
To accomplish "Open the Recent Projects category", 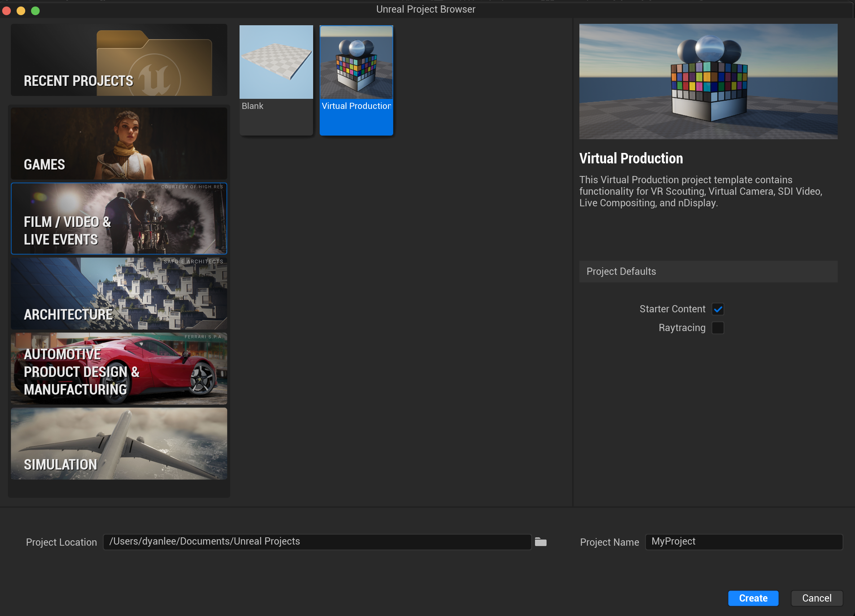I will pyautogui.click(x=119, y=60).
